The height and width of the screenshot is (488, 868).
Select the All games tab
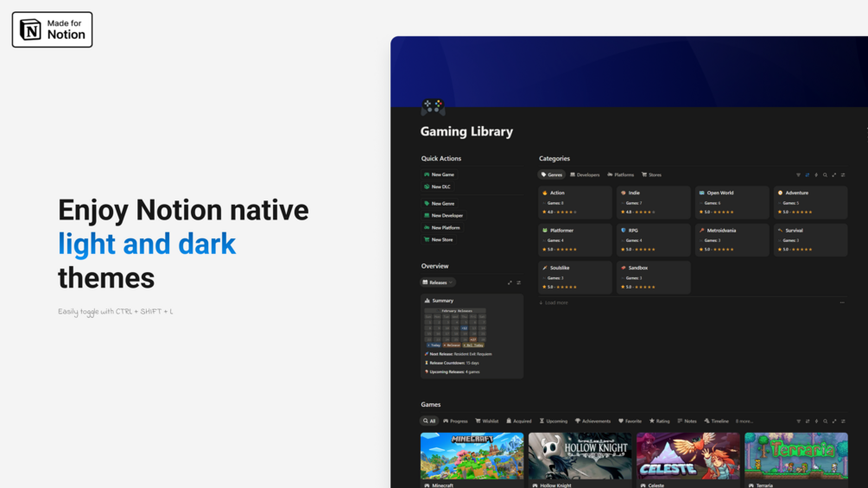[429, 421]
